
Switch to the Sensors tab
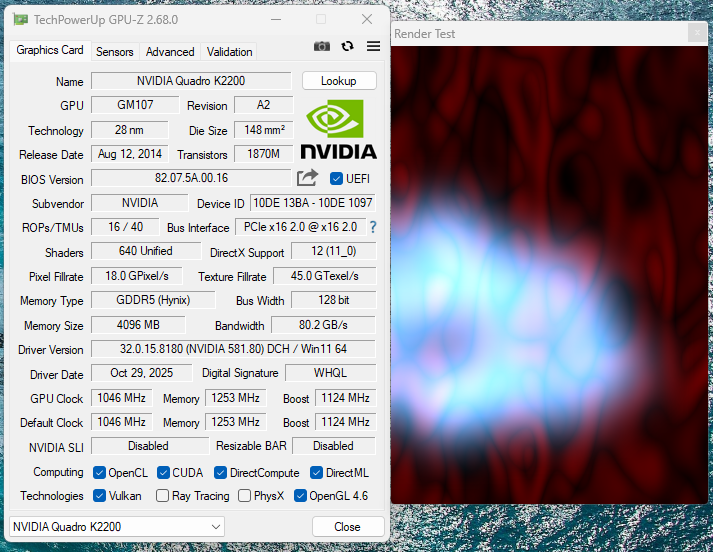pyautogui.click(x=115, y=52)
